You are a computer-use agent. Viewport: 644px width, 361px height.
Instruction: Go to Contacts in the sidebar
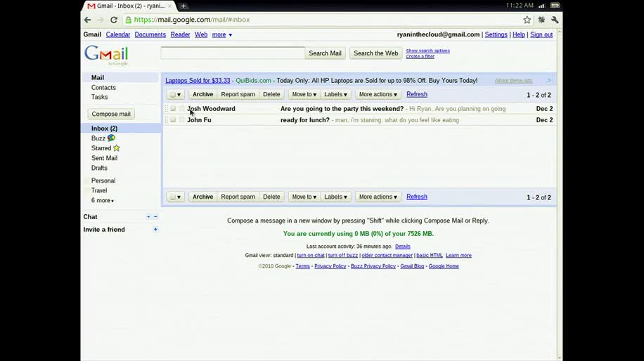click(103, 87)
